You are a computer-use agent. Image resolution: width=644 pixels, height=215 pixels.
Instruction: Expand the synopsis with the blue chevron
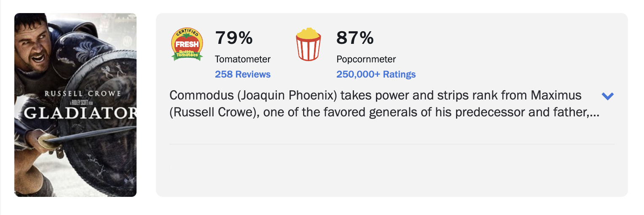pyautogui.click(x=607, y=96)
